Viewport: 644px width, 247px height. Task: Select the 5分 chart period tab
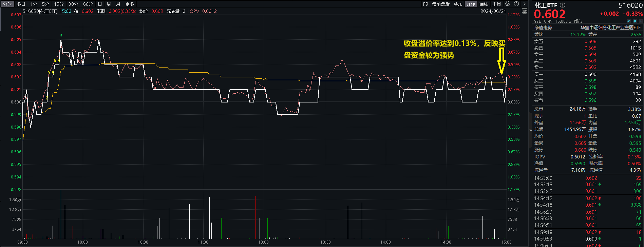(45, 4)
